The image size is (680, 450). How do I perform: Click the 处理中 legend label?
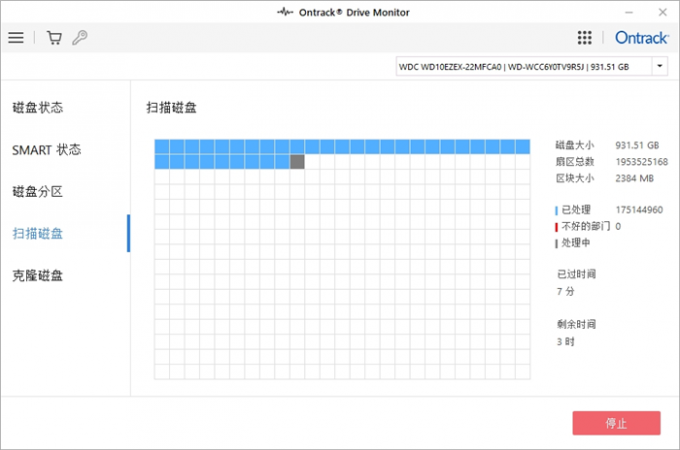click(x=576, y=243)
